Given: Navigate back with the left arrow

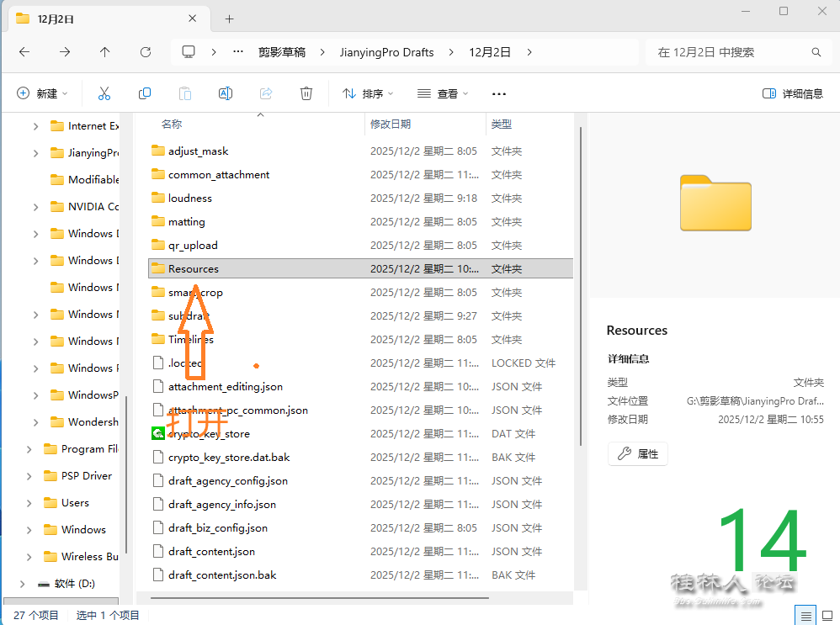Looking at the screenshot, I should click(x=24, y=52).
